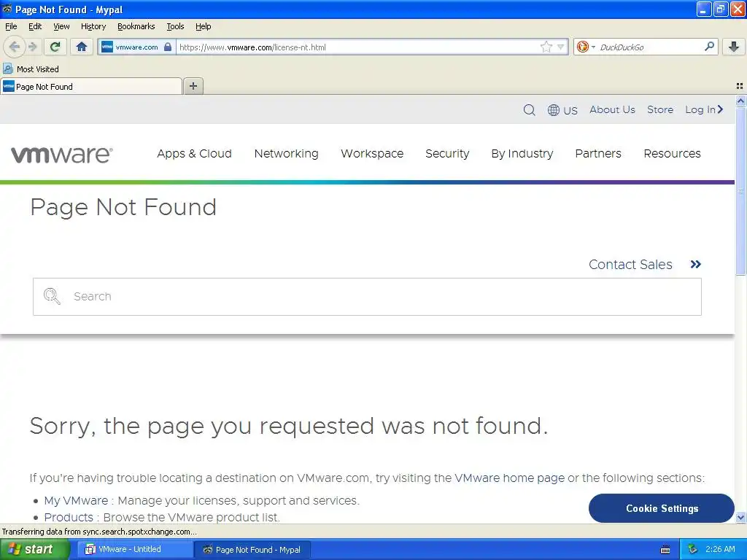Click the Page Not Found heading
This screenshot has width=747, height=560.
point(123,208)
